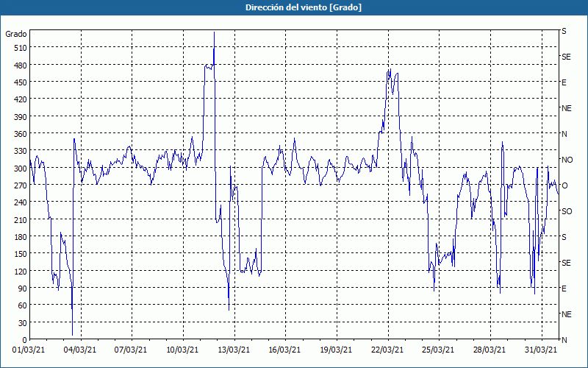Click the "N" compass label level with 360
The height and width of the screenshot is (368, 588).
(x=564, y=134)
